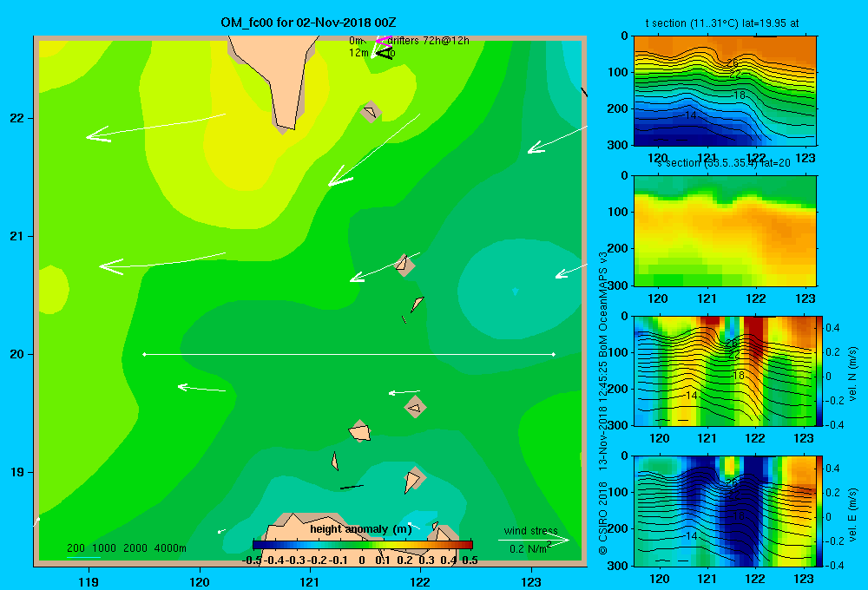Click the CSIRO BoM OceanMAPS v3 credit text

603,403
